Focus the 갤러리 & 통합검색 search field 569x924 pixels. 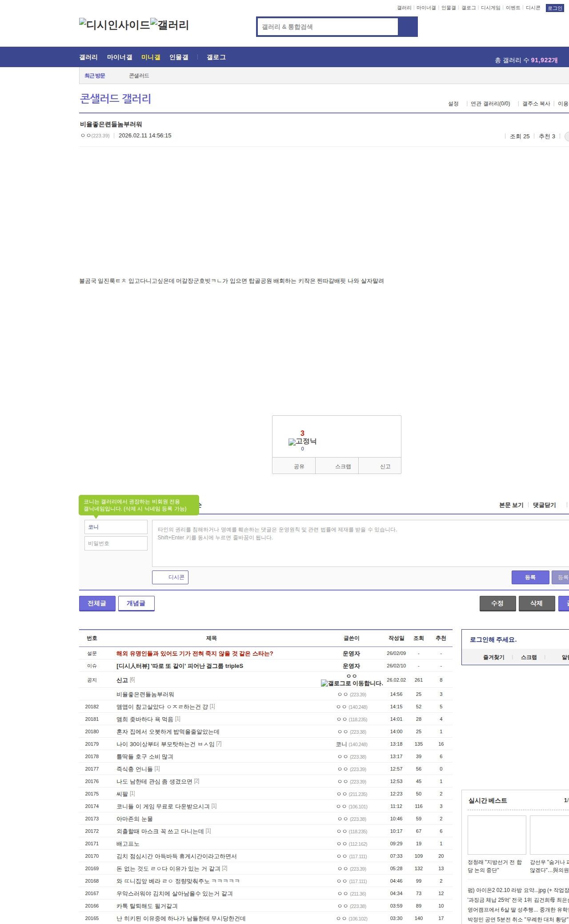[328, 27]
